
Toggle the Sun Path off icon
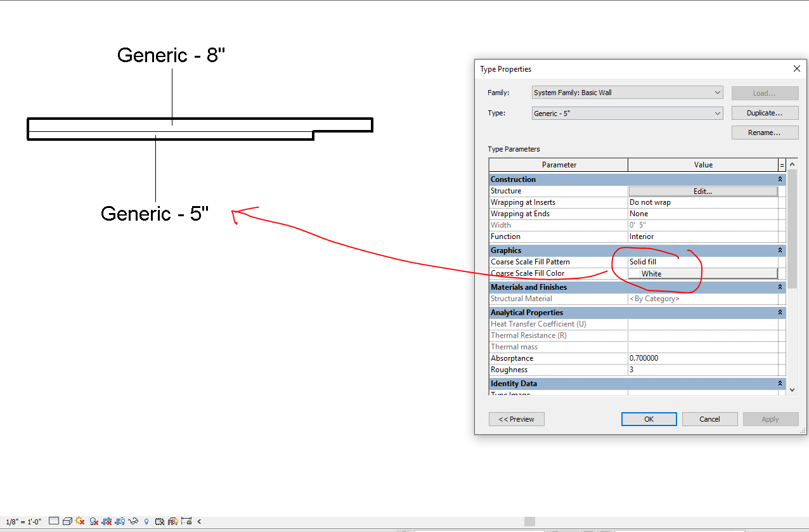point(79,521)
